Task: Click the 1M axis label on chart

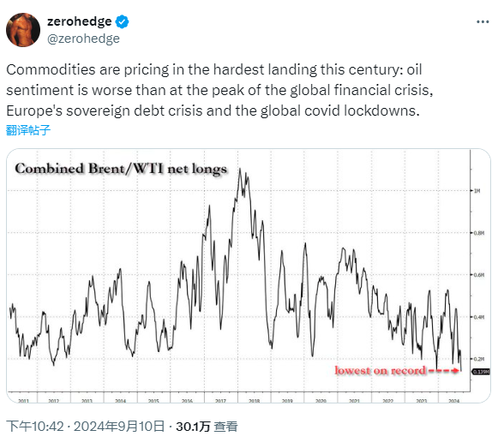Action: coord(477,191)
